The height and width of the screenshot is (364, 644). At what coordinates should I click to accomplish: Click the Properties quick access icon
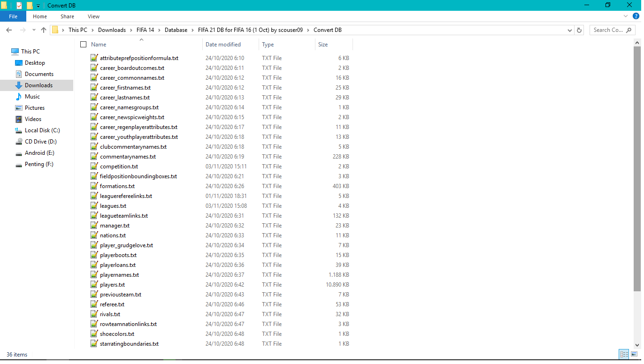click(x=19, y=5)
